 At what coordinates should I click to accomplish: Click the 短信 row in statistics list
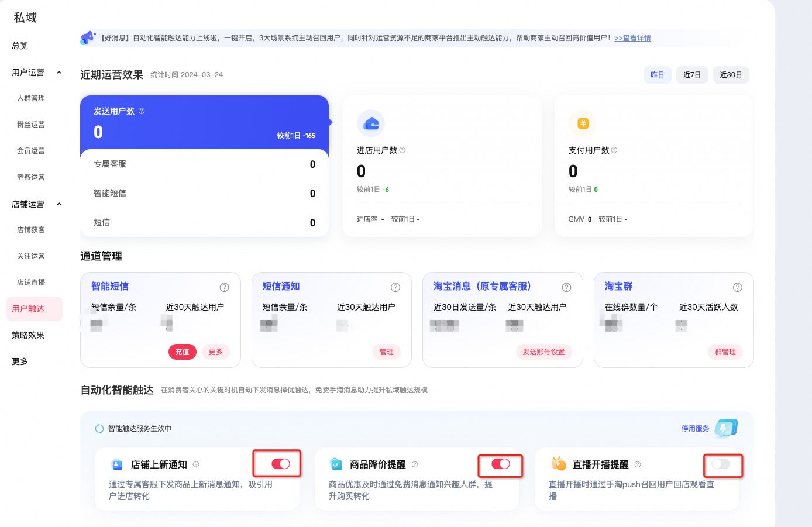coord(204,223)
